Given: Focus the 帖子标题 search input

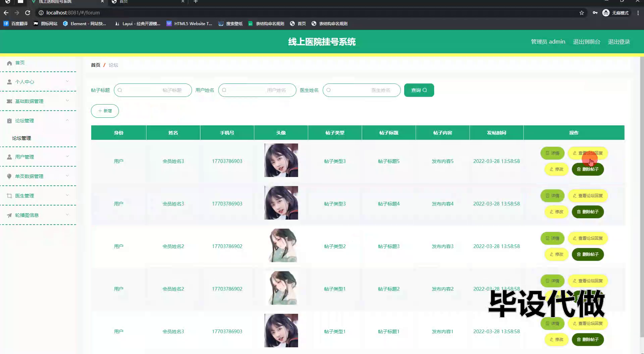Looking at the screenshot, I should [153, 90].
